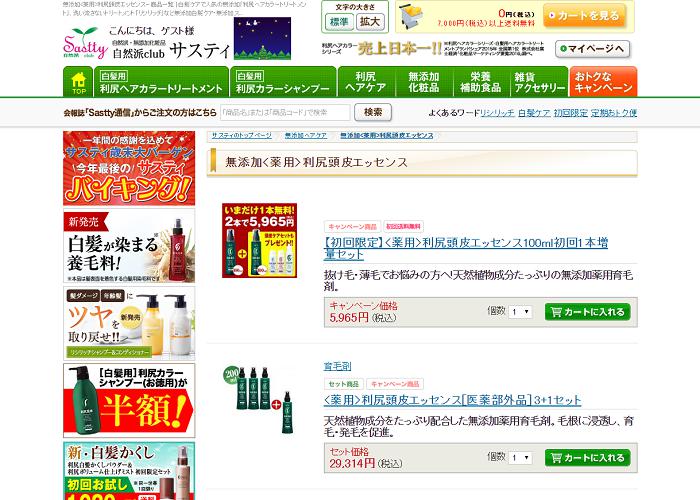Image resolution: width=700 pixels, height=500 pixels.
Task: Click 定期おトク便 popular keyword link
Action: coord(614,113)
